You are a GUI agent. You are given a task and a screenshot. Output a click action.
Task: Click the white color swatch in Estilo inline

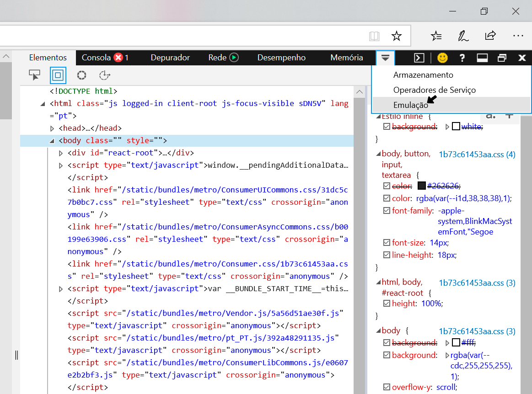tap(456, 127)
